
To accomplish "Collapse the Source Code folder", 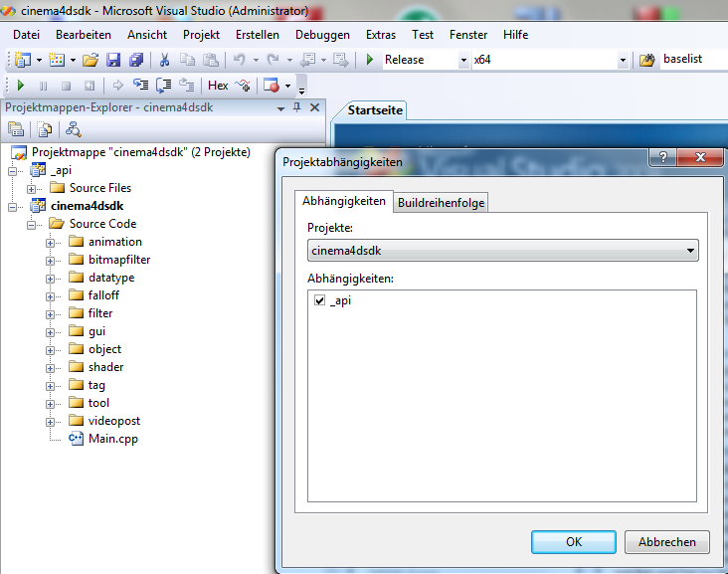I will pyautogui.click(x=31, y=225).
